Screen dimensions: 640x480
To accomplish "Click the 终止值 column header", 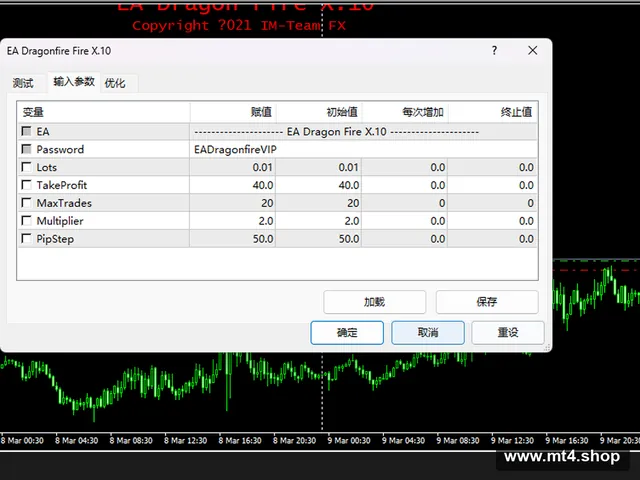I will coord(493,112).
